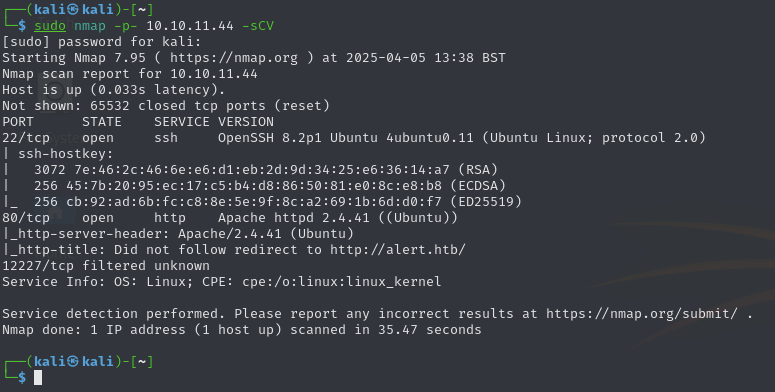This screenshot has width=775, height=392.
Task: Click the VERSION column header
Action: click(246, 122)
